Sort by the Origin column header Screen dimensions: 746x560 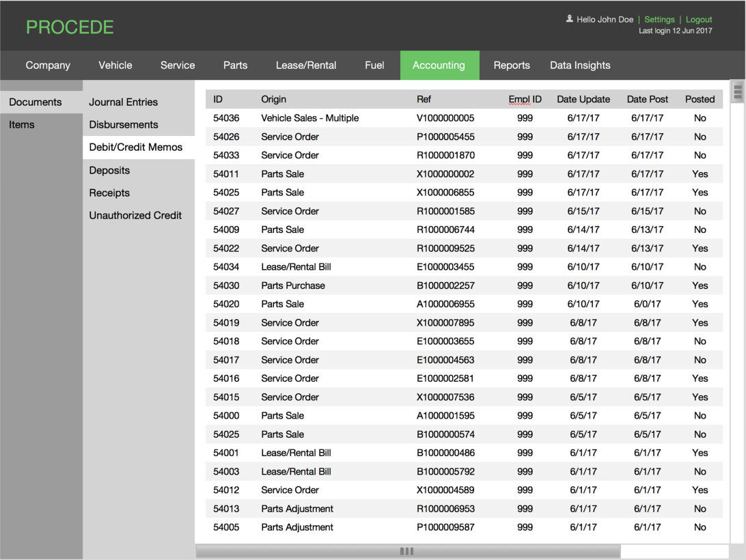[x=273, y=99]
